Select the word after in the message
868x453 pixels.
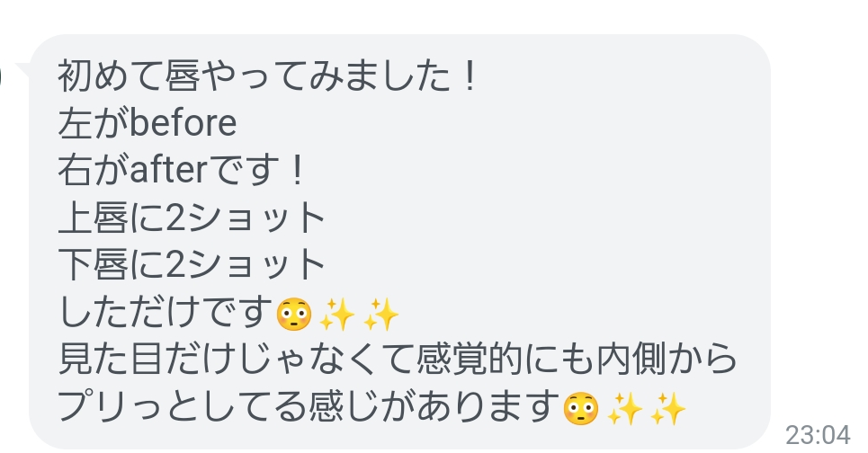[x=168, y=170]
